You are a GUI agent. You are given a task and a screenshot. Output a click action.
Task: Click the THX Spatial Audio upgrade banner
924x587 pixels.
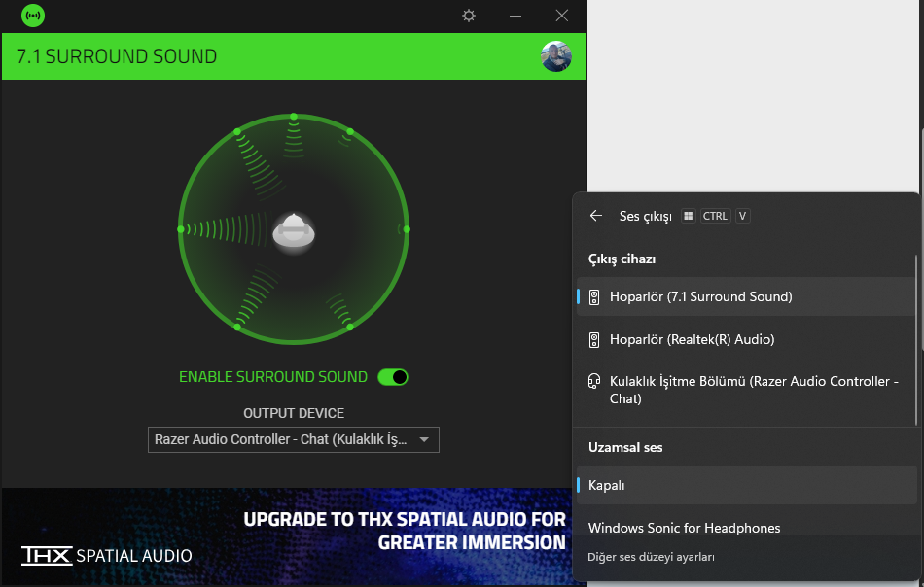pos(294,535)
